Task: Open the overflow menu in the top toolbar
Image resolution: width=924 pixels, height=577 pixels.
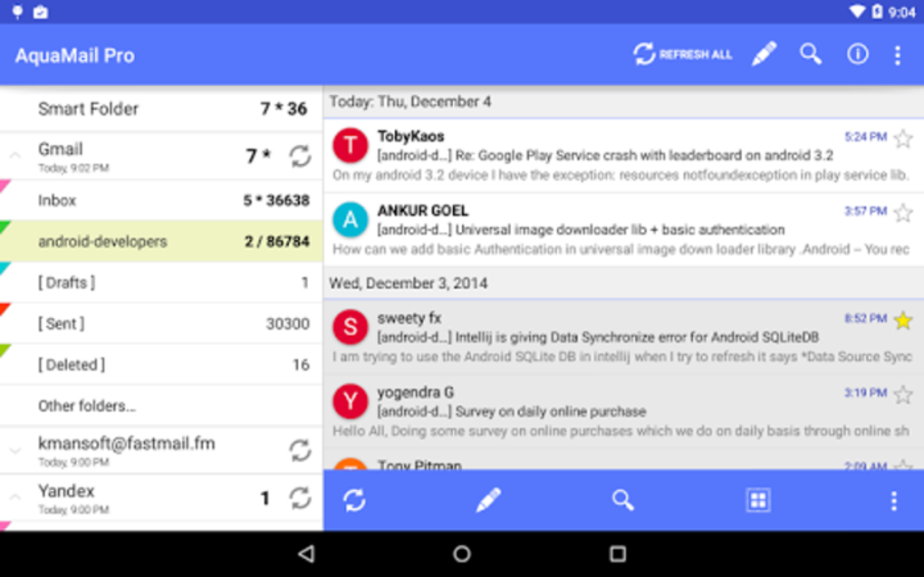Action: (x=898, y=54)
